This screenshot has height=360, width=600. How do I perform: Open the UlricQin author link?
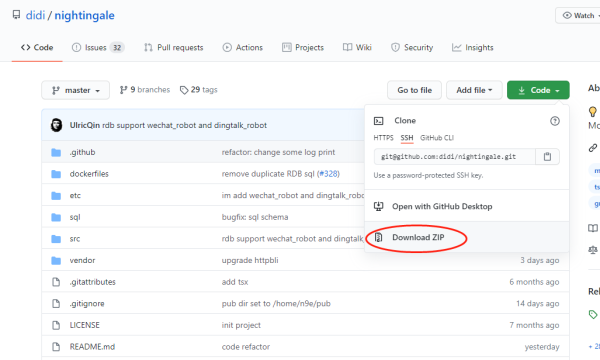pos(85,125)
